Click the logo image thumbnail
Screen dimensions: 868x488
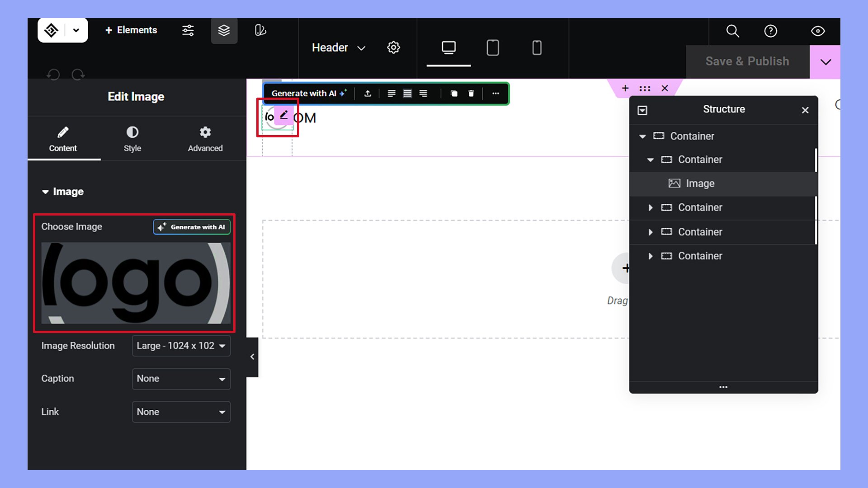click(x=135, y=284)
